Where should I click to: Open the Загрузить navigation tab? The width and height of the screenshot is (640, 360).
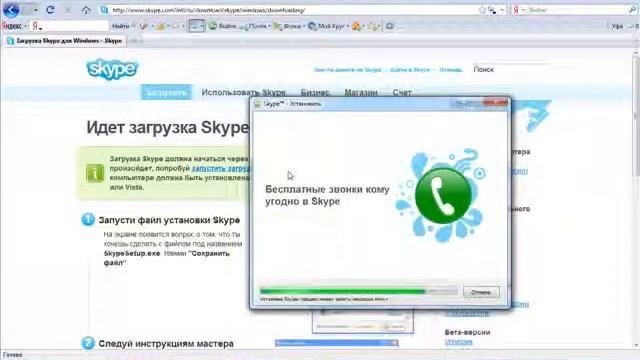coord(166,93)
